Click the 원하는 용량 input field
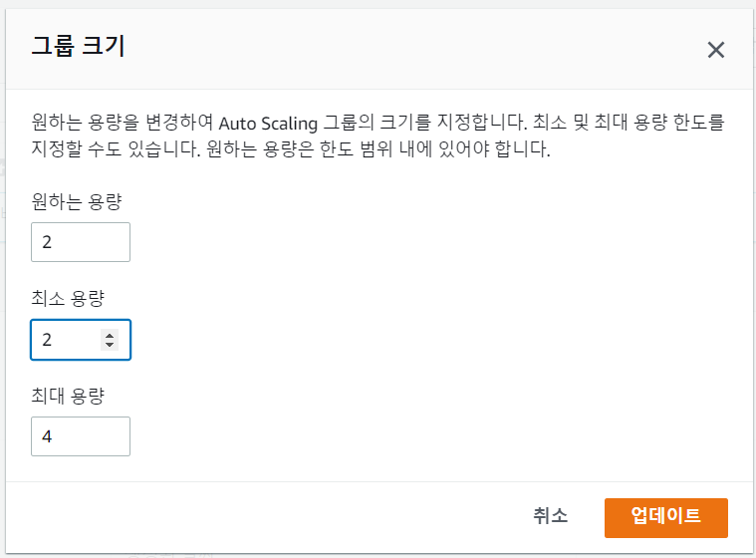Screen dimensions: 756x558 pos(81,242)
